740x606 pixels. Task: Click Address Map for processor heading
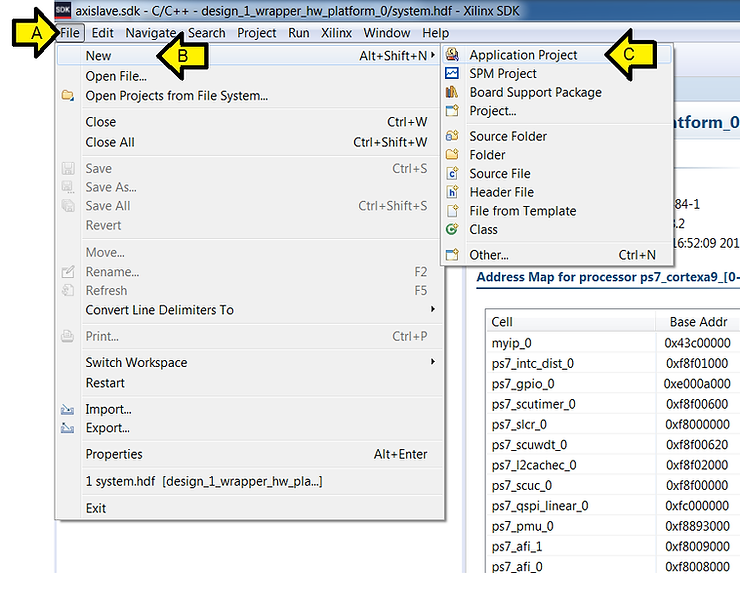pyautogui.click(x=608, y=277)
